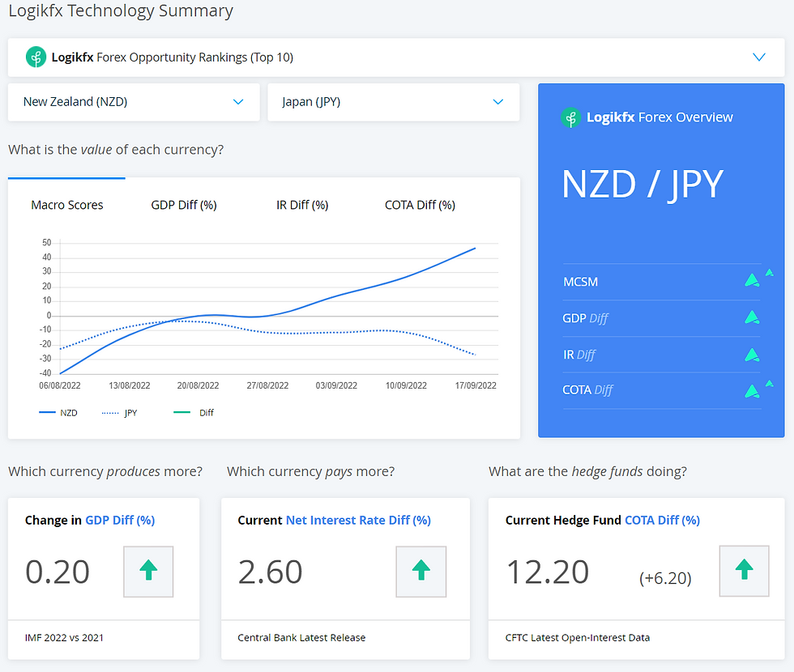
Task: Click the 'What are the hedge funds doing?' heading
Action: [587, 471]
